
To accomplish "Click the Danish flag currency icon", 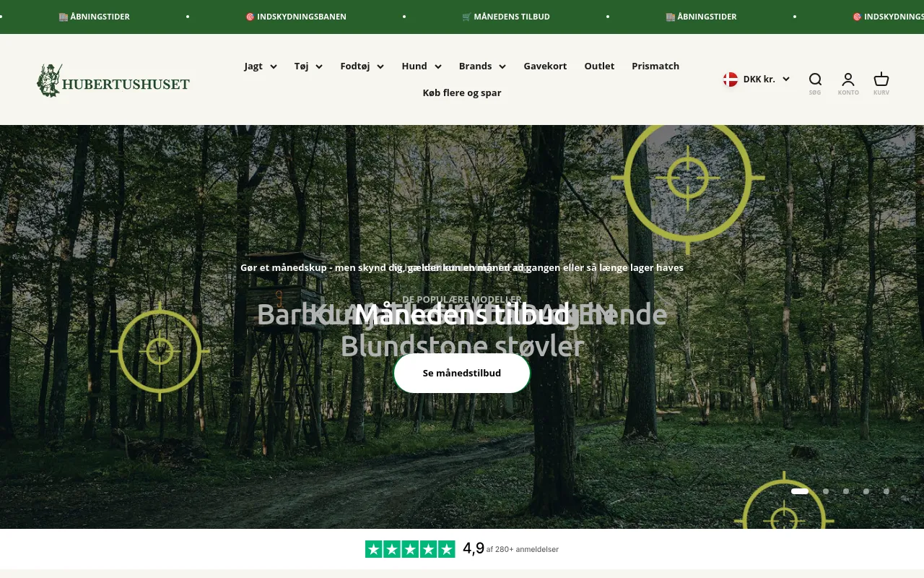I will point(730,79).
